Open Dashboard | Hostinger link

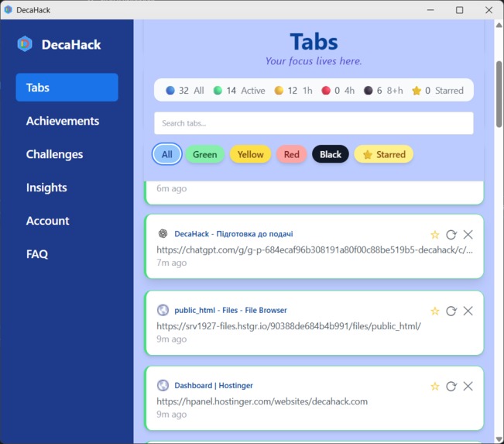[214, 385]
